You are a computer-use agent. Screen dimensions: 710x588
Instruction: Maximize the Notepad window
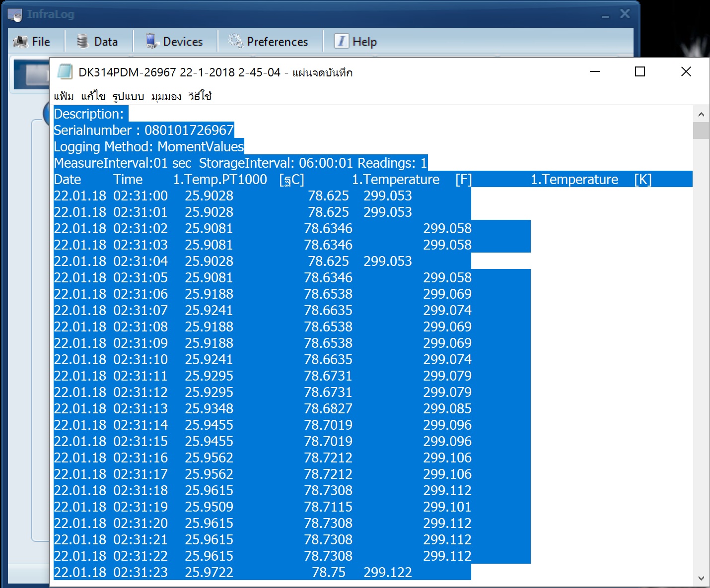tap(640, 72)
